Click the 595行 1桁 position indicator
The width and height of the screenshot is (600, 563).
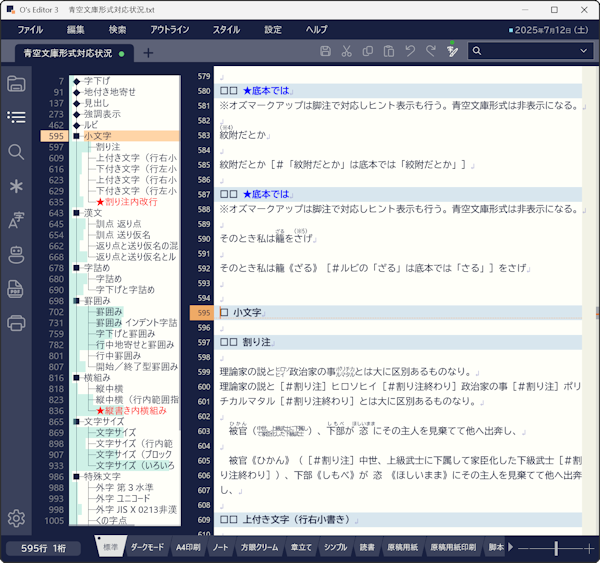[43, 548]
